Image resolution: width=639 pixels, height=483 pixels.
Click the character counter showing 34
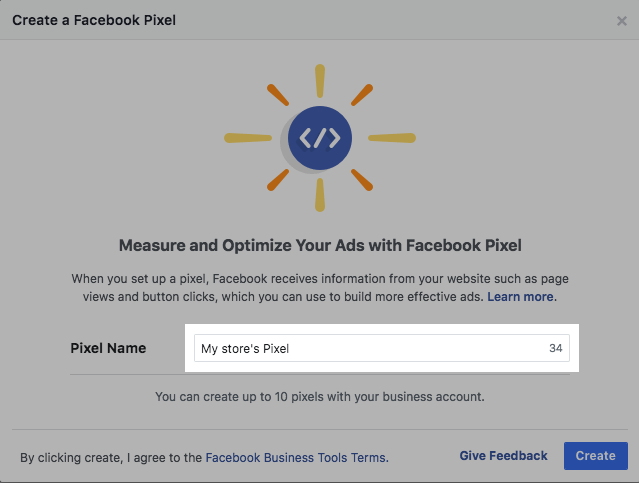point(556,348)
